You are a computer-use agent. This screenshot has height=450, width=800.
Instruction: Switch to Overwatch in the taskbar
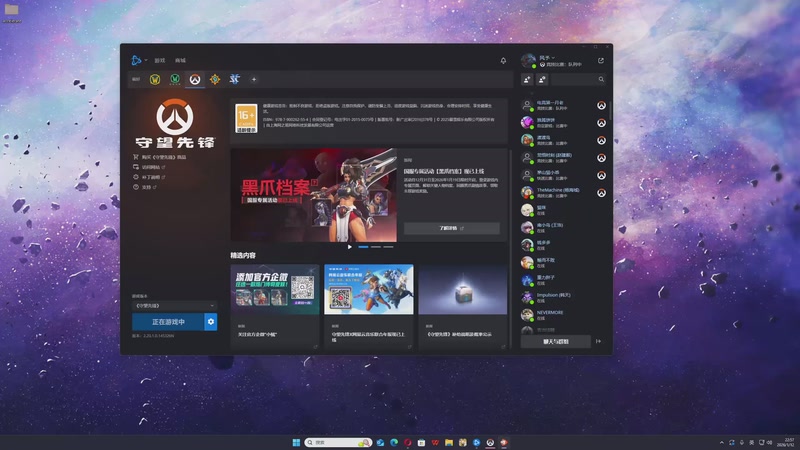(x=490, y=442)
